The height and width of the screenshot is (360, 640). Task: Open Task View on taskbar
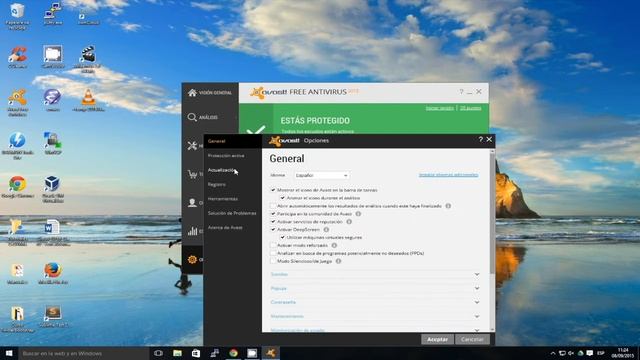coord(158,353)
